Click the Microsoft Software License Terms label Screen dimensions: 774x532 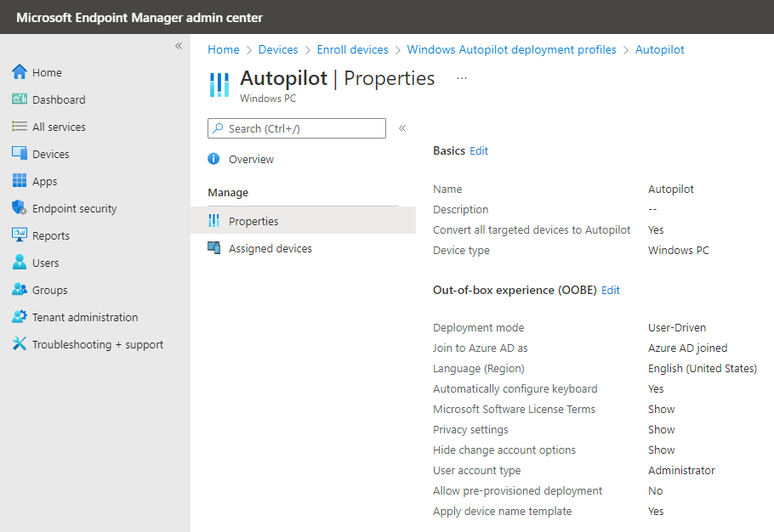514,410
